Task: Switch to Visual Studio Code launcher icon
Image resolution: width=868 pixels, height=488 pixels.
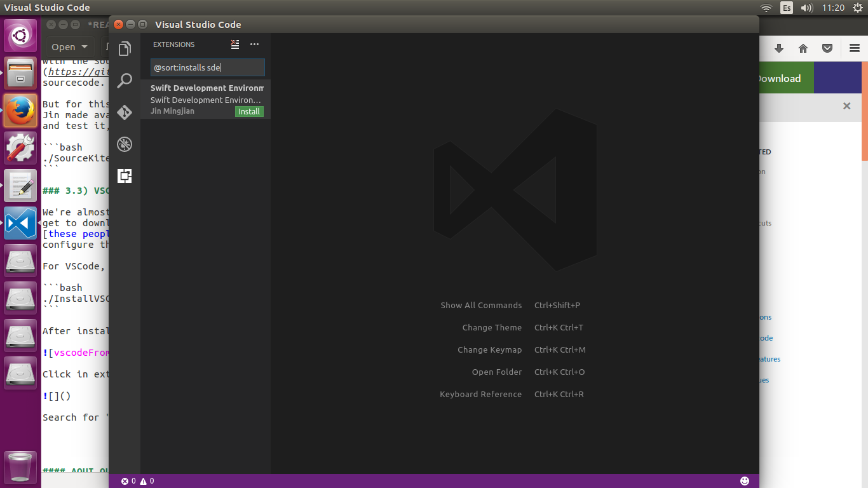Action: (21, 223)
